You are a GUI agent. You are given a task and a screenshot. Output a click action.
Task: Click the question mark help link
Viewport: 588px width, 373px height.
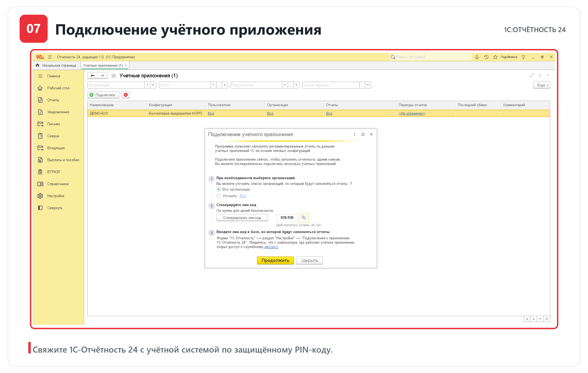(351, 184)
